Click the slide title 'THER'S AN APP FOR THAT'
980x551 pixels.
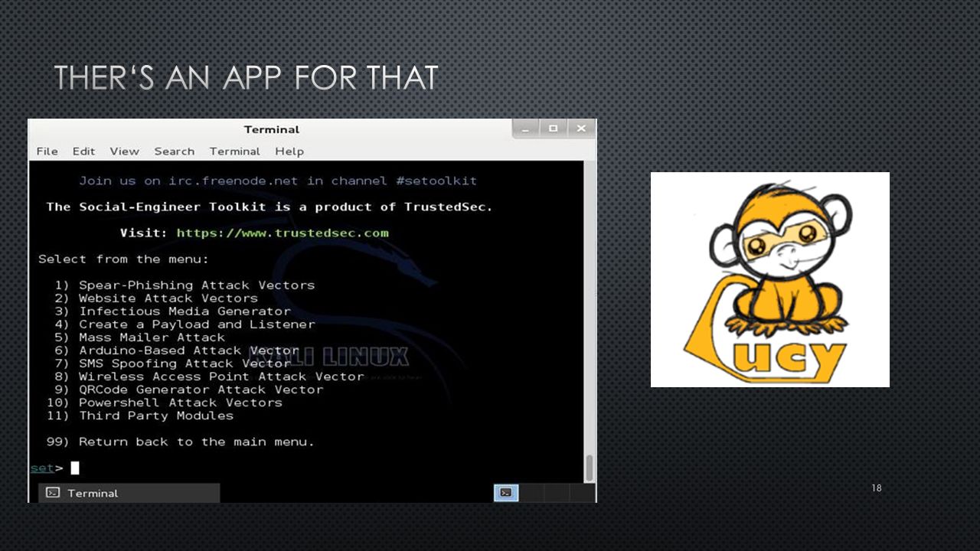pyautogui.click(x=246, y=78)
